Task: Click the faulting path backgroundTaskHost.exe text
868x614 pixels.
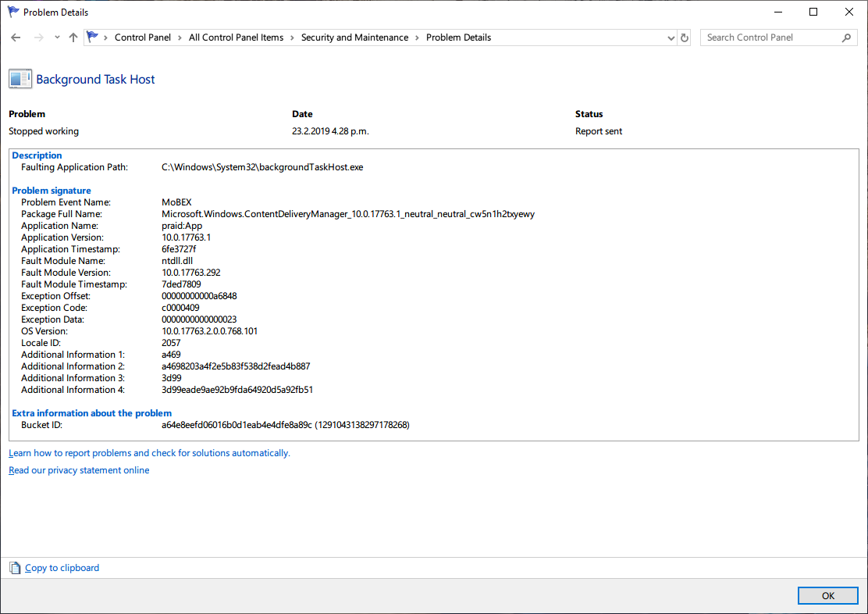Action: (262, 167)
